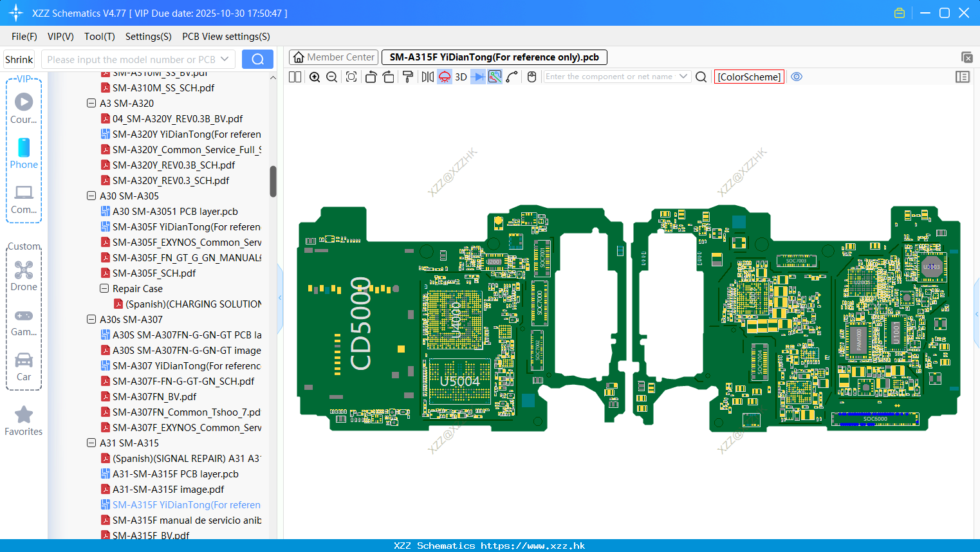Open SM-A315F manual de servicio file

(187, 520)
